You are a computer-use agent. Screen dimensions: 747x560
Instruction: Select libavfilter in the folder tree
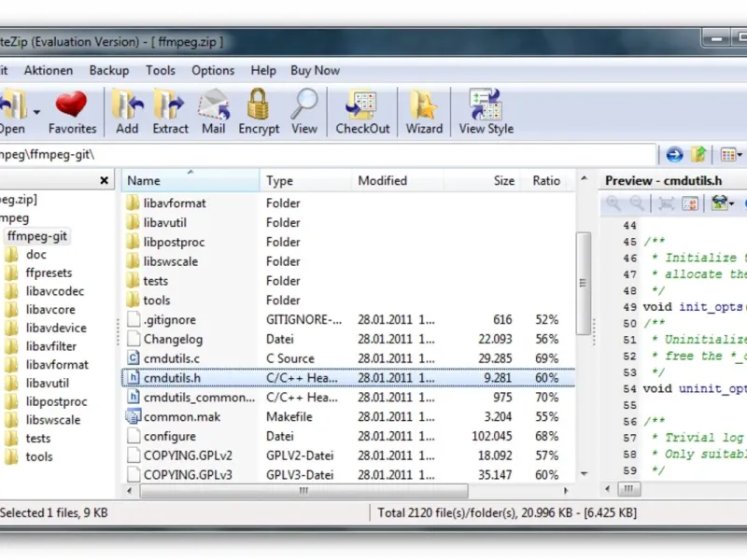(51, 346)
